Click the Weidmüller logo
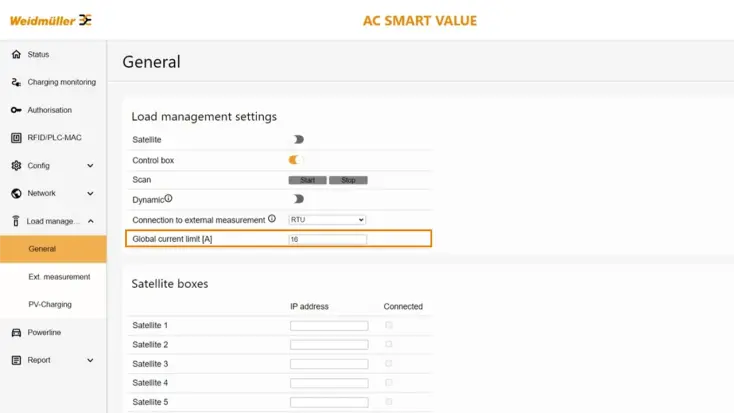This screenshot has height=413, width=734. (x=51, y=20)
